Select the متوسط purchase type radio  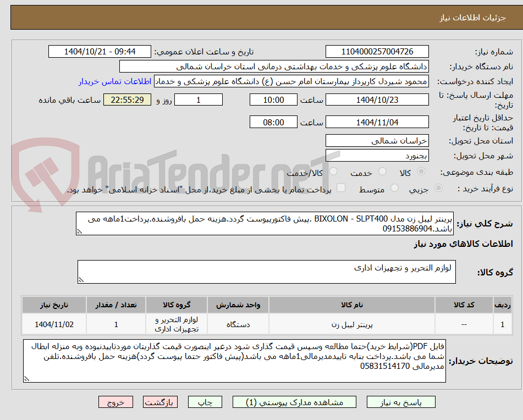click(394, 189)
